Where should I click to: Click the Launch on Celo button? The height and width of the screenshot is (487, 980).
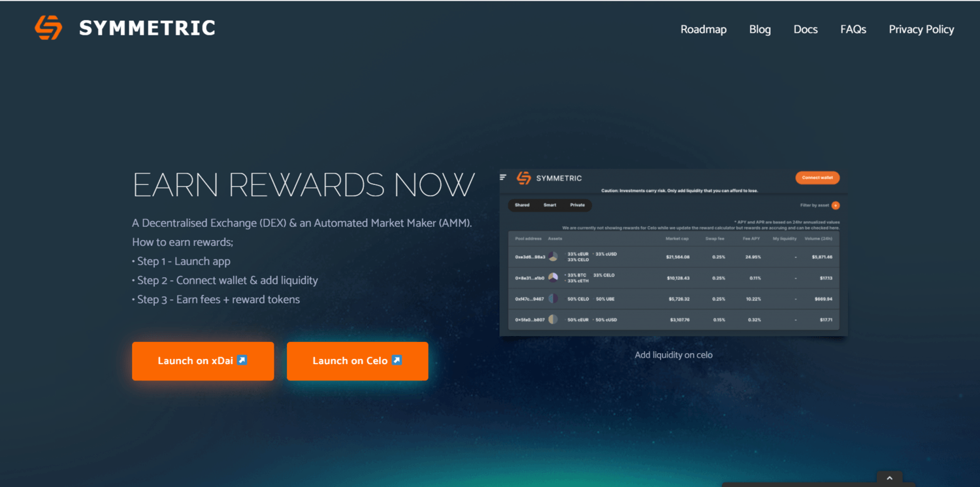[357, 361]
